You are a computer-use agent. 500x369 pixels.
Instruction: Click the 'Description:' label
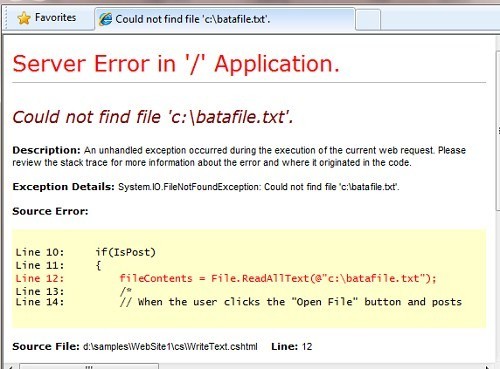pyautogui.click(x=46, y=150)
